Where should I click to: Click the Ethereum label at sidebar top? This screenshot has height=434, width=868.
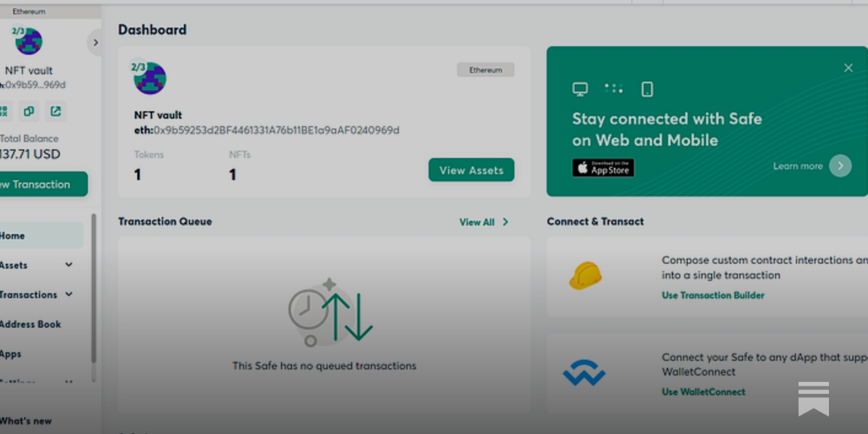tap(29, 11)
